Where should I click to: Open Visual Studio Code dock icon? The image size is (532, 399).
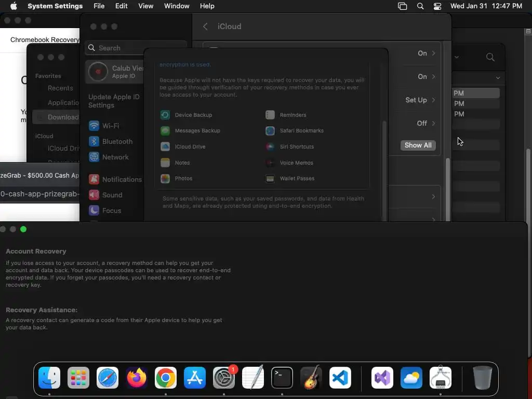coord(340,378)
